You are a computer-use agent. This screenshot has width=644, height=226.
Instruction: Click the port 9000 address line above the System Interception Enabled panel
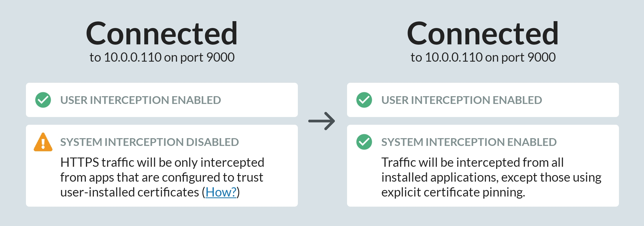coord(483,57)
